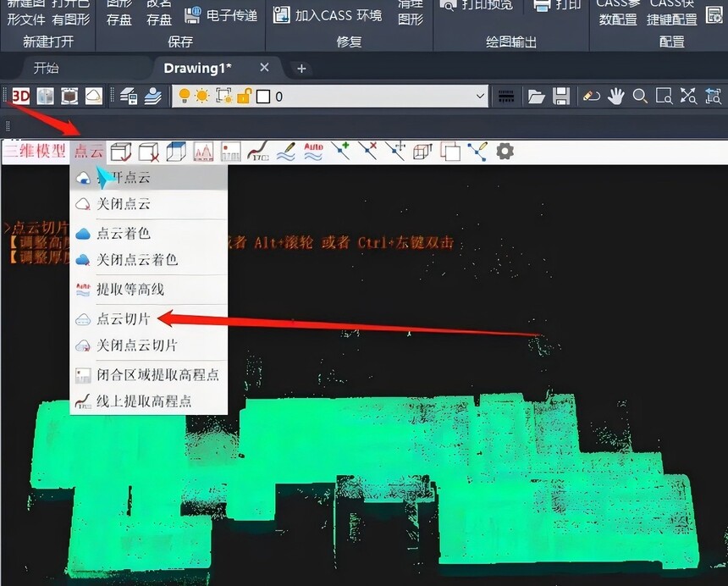Click the delete node icon with red X
The height and width of the screenshot is (586, 728).
tap(367, 152)
